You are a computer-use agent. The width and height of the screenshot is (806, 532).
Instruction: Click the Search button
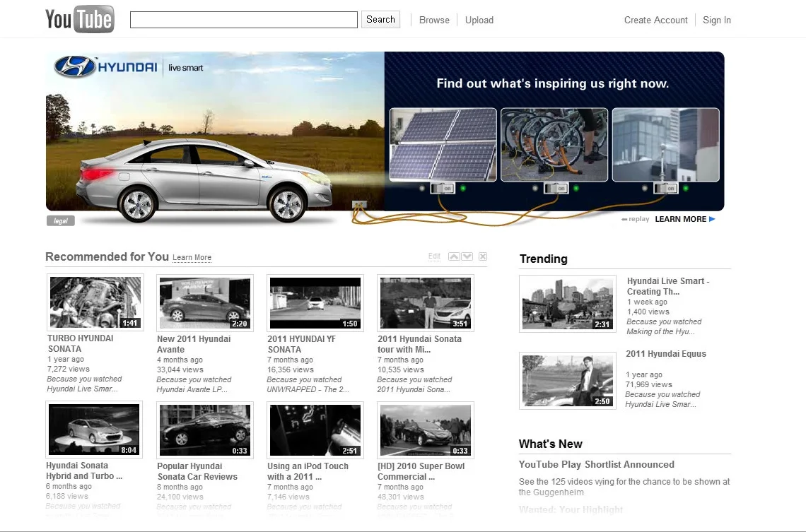(380, 20)
